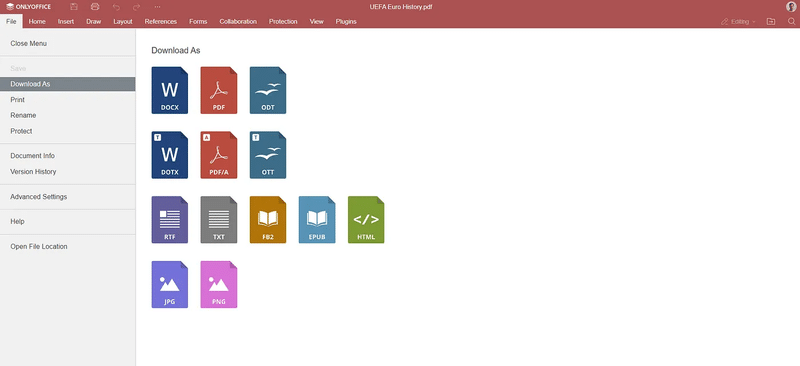Select Rename in the file menu
The width and height of the screenshot is (800, 366).
(x=67, y=115)
